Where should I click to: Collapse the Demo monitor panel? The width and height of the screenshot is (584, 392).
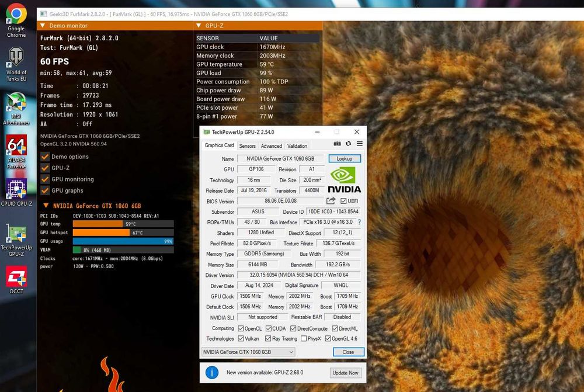pyautogui.click(x=43, y=26)
